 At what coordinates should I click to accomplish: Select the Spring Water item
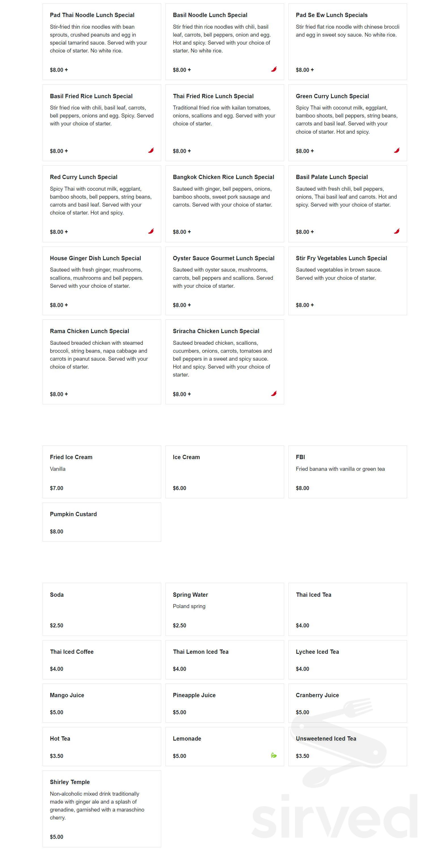coord(225,609)
